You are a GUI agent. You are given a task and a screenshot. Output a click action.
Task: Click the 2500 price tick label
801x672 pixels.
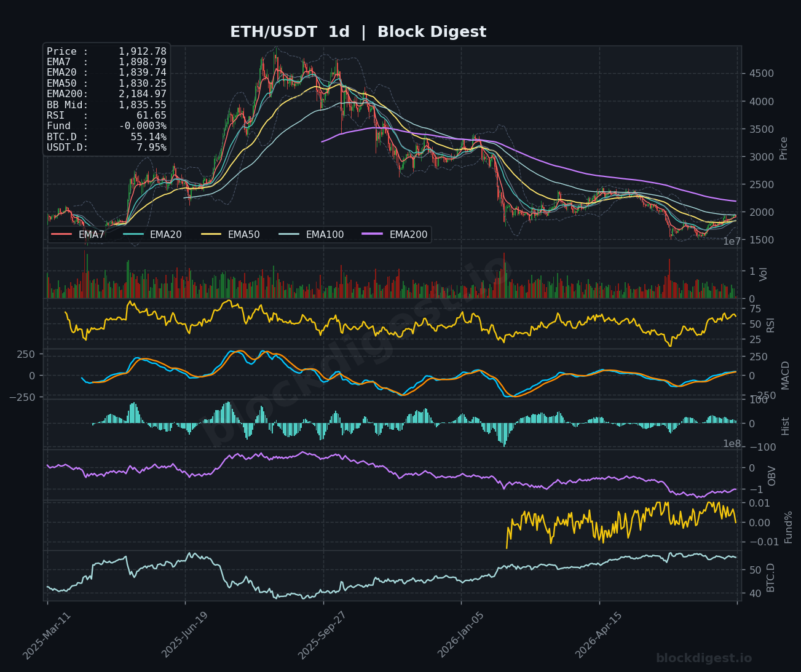pos(760,184)
